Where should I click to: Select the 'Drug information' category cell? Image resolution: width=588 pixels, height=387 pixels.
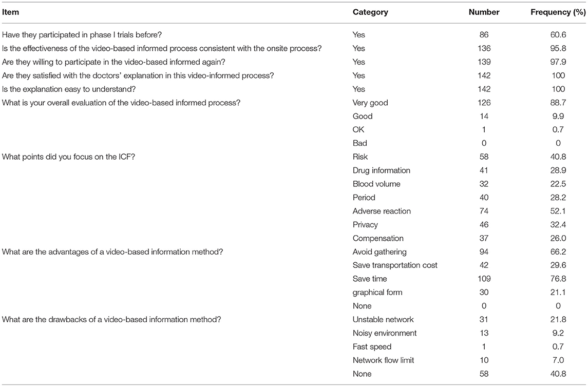point(382,170)
